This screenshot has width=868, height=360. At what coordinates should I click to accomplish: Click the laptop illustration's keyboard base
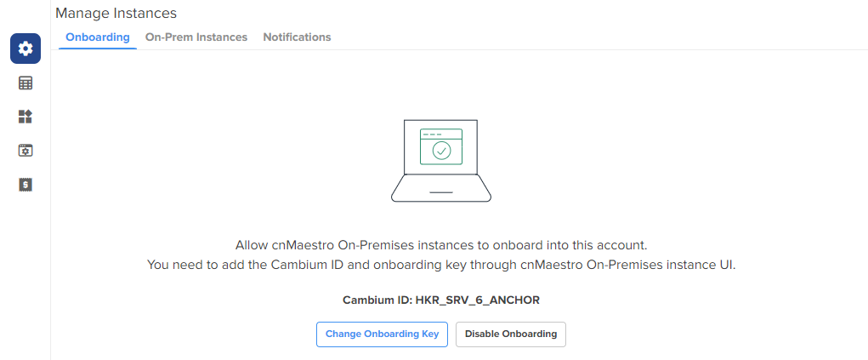pyautogui.click(x=440, y=189)
